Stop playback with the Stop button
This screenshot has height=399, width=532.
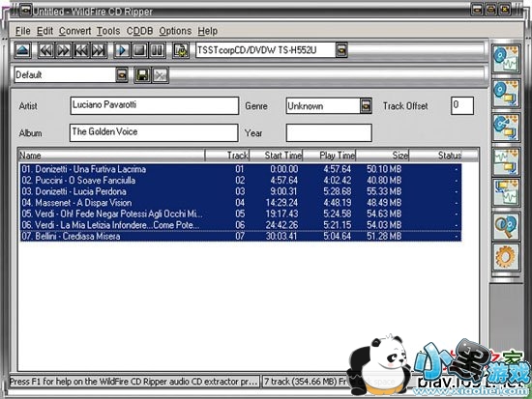click(x=139, y=50)
